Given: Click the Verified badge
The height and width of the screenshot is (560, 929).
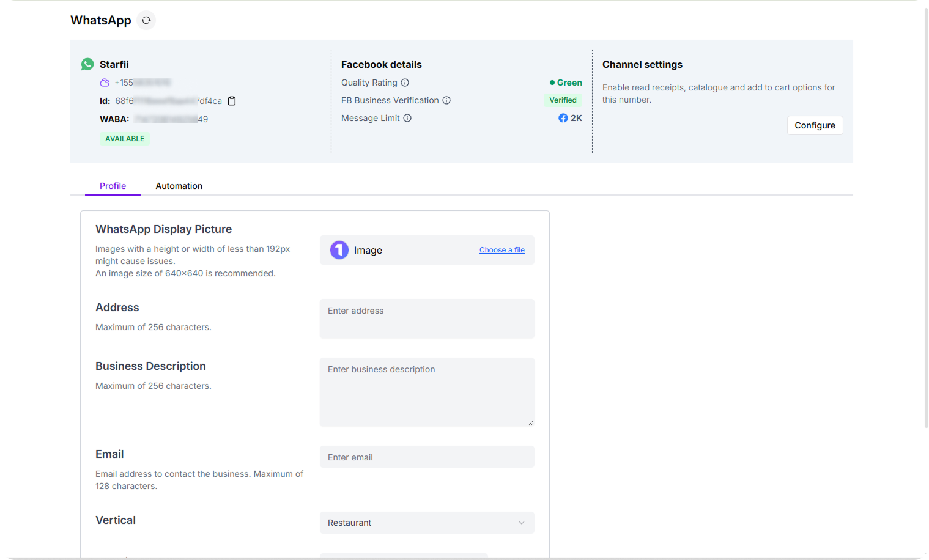Looking at the screenshot, I should point(563,100).
